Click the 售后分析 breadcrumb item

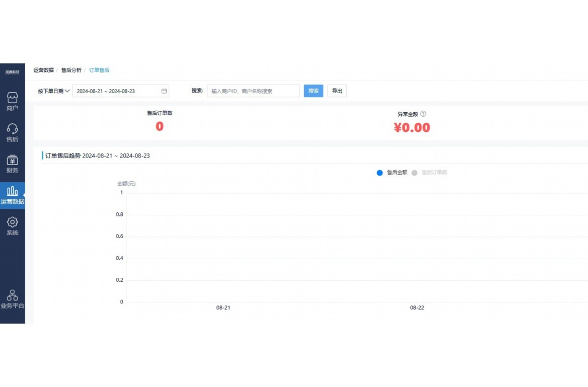click(x=71, y=70)
